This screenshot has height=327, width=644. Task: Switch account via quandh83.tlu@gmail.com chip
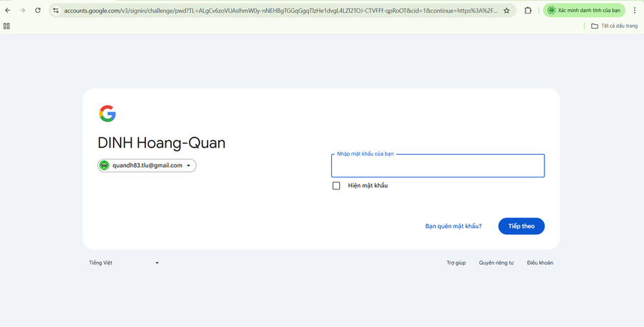click(147, 165)
